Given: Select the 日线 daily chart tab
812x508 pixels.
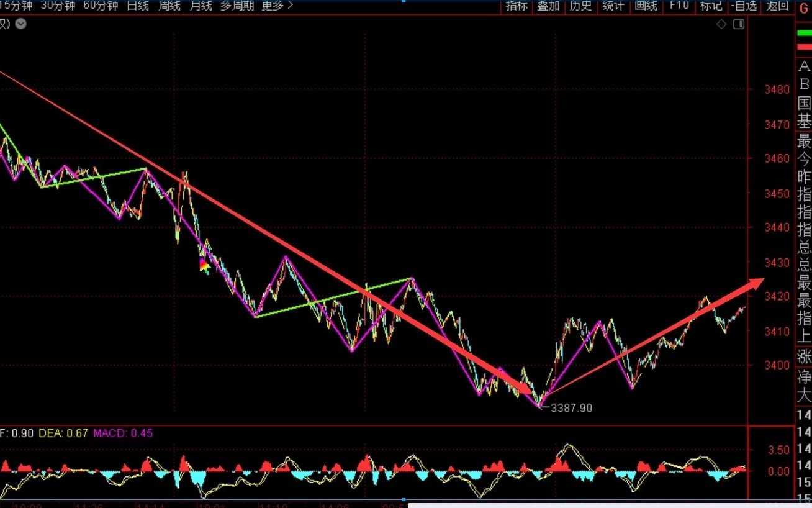Looking at the screenshot, I should click(137, 6).
